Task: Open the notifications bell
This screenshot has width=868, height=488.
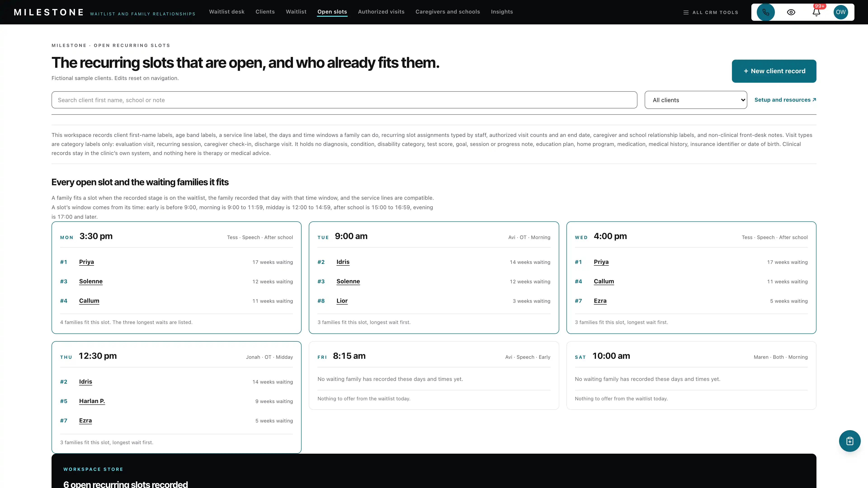Action: pyautogui.click(x=816, y=12)
